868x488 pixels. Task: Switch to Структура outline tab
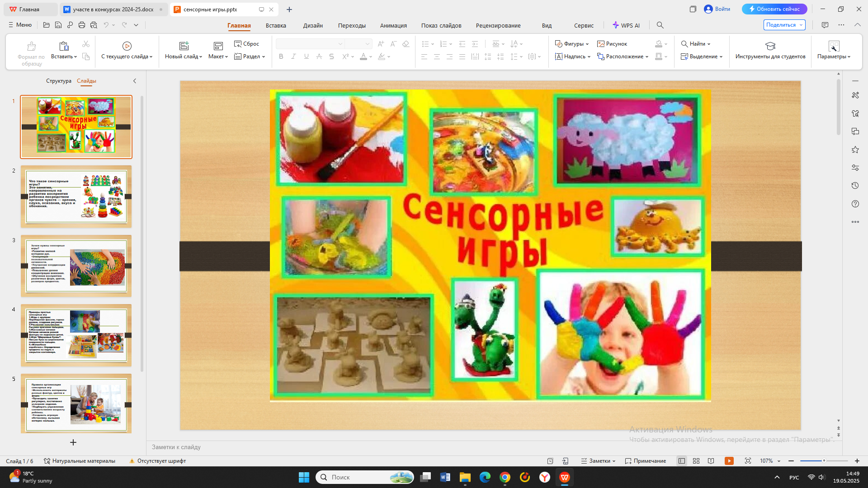coord(58,81)
